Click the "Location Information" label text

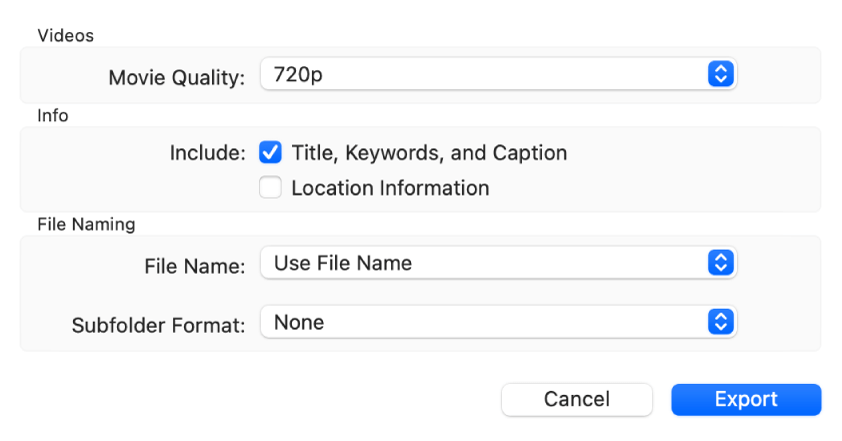pos(390,188)
